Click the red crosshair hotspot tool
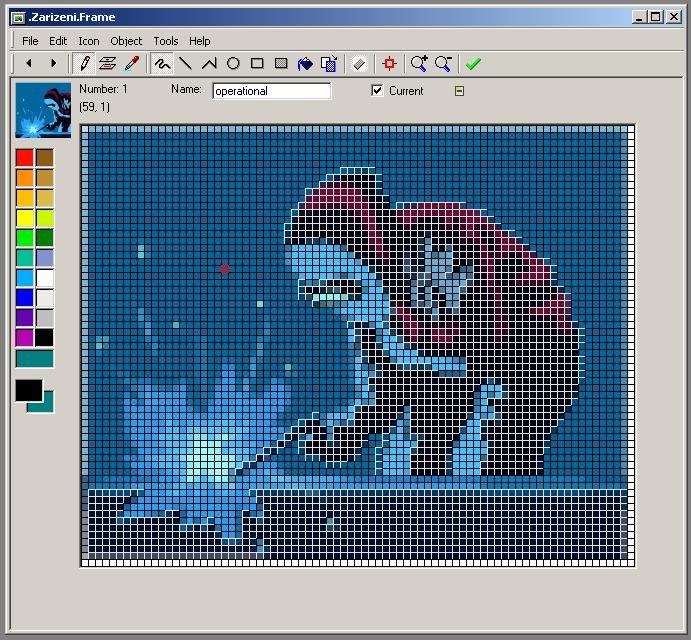Screen dimensions: 691x640 click(x=389, y=63)
